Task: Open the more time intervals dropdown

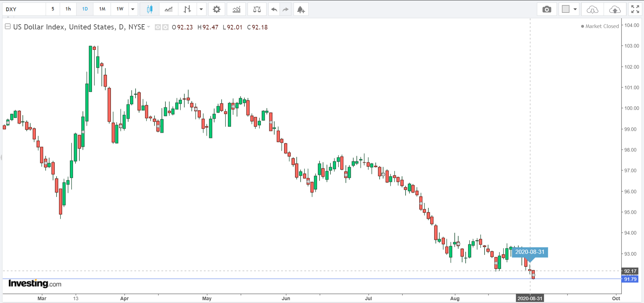Action: (133, 9)
